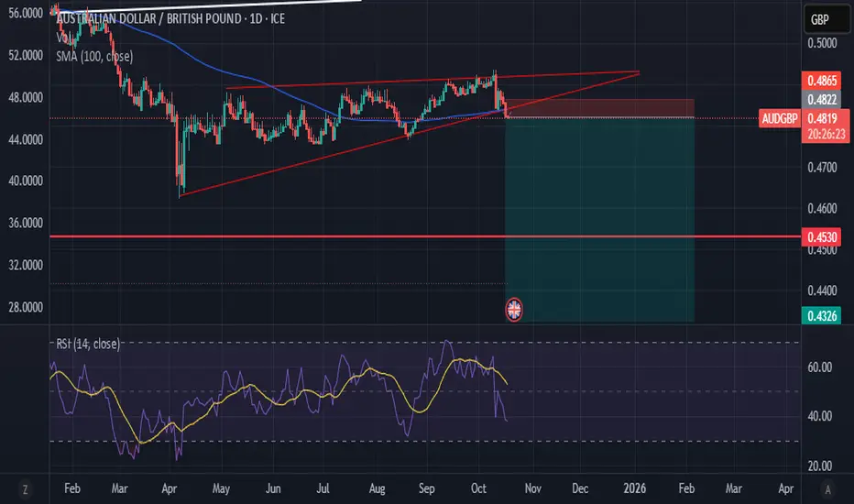The width and height of the screenshot is (854, 504).
Task: Toggle the A auto-scale button
Action: (827, 489)
